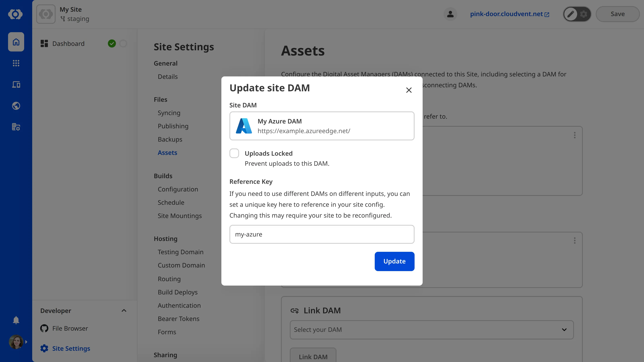The image size is (644, 362).
Task: Switch the editor mode toggle to settings
Action: (583, 14)
